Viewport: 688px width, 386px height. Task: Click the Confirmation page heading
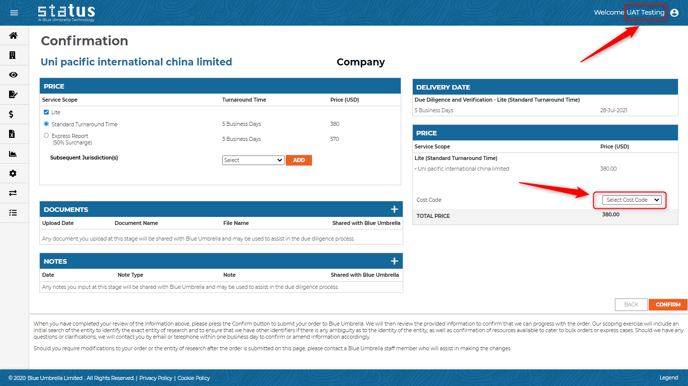(85, 41)
